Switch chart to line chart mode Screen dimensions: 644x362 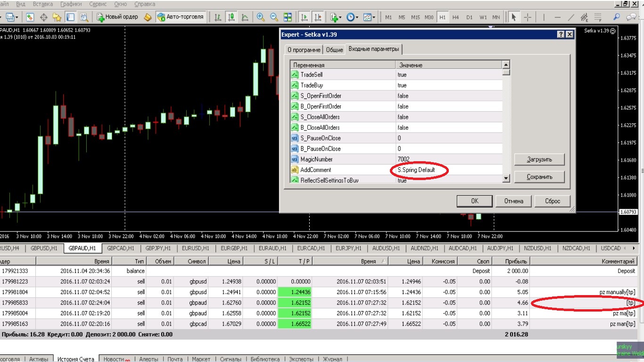click(245, 17)
